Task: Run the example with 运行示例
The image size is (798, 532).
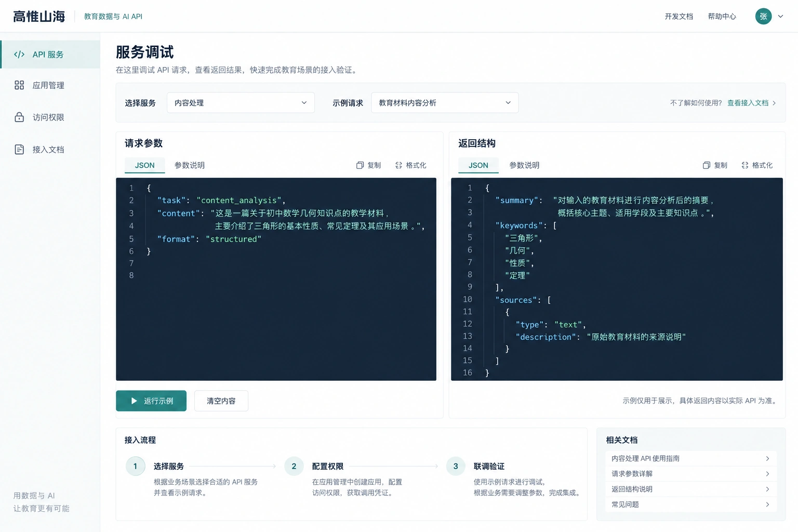Action: pyautogui.click(x=151, y=401)
